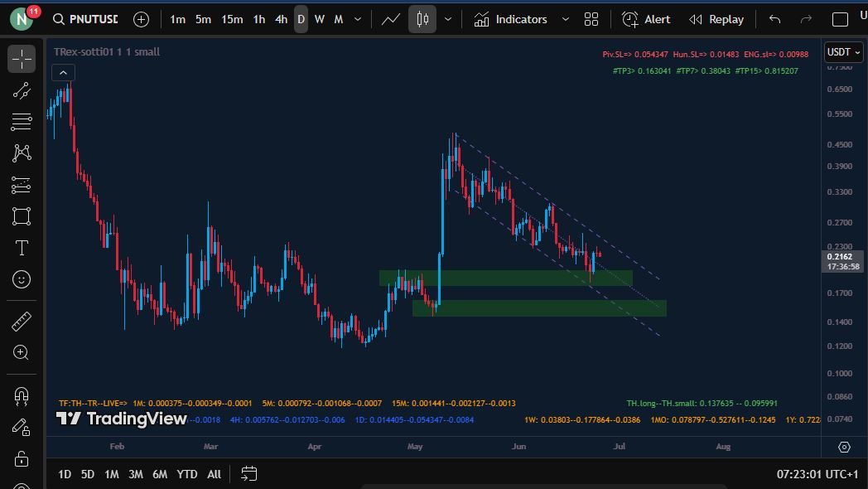Select the ruler measure tool

pos(22,321)
